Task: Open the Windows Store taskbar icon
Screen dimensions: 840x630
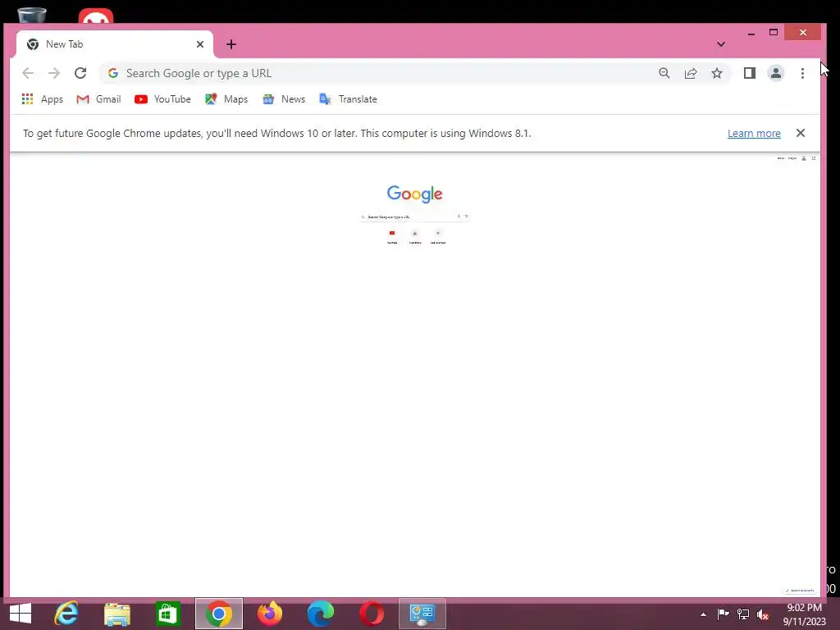Action: click(x=167, y=614)
